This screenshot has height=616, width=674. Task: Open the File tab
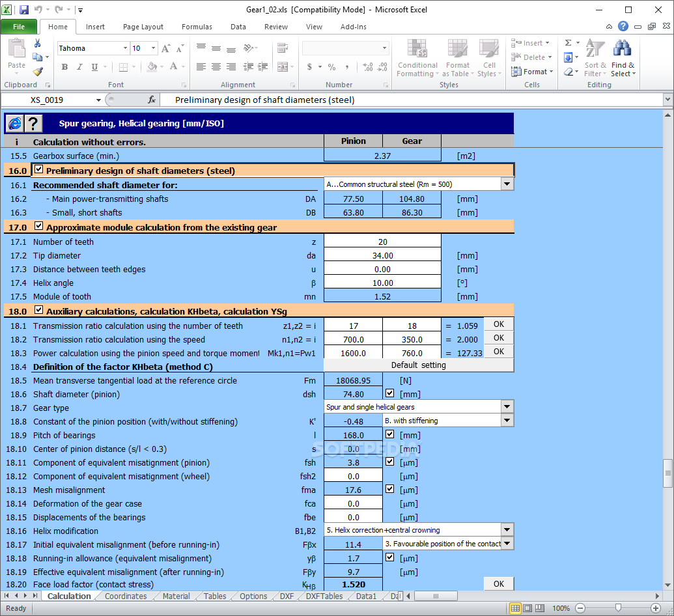(19, 27)
